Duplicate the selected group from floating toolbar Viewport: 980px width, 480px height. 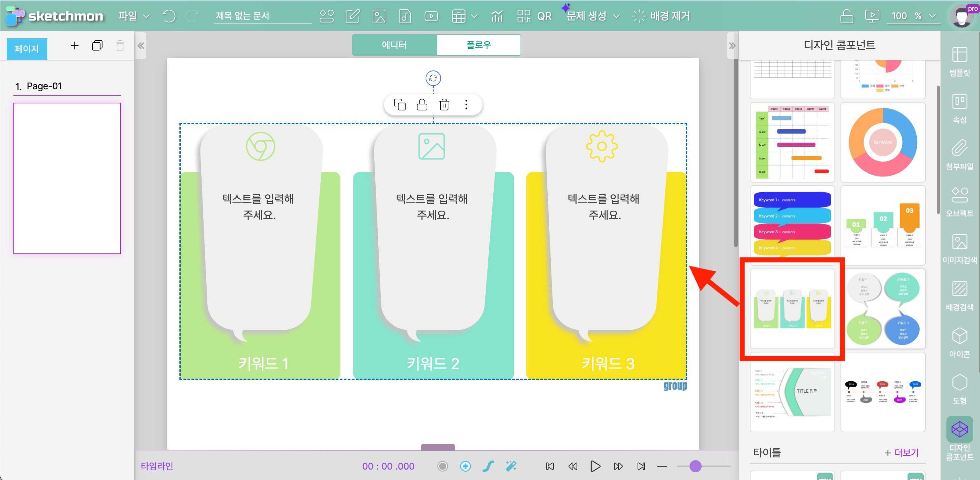click(399, 105)
